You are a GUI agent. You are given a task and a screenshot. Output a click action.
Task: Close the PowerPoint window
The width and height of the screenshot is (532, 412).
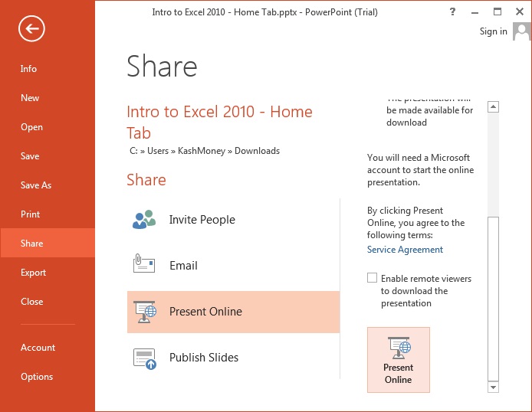[520, 11]
